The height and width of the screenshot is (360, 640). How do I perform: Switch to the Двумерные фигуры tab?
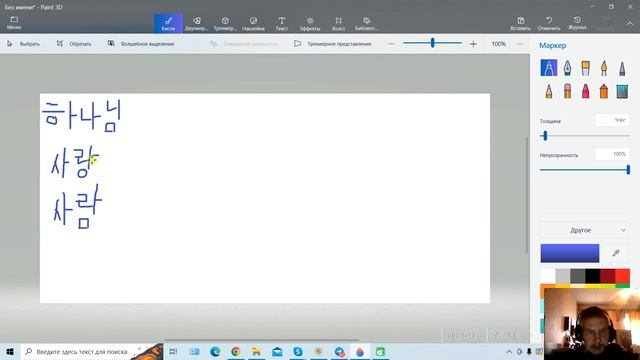[x=196, y=24]
